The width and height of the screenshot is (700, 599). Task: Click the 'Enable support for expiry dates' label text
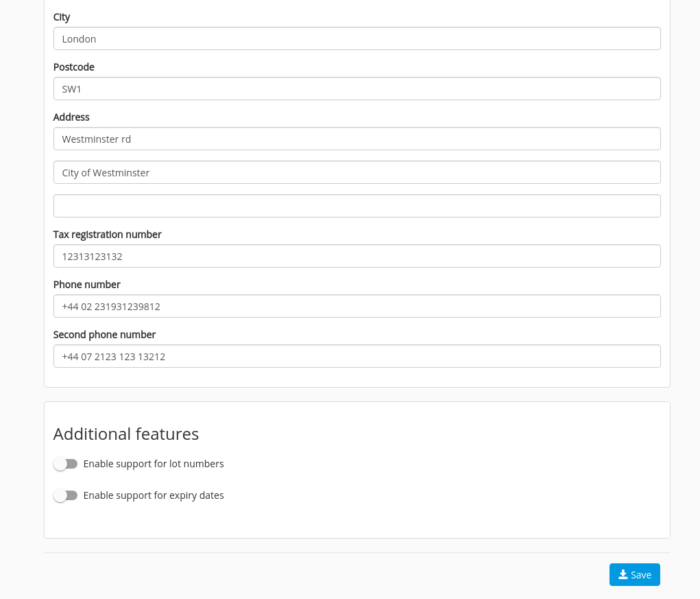click(154, 496)
